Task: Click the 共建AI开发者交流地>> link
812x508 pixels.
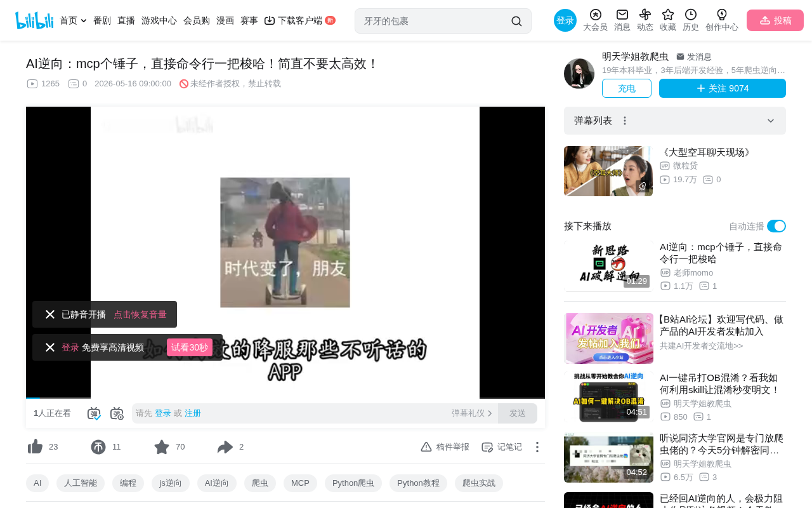Action: coord(701,345)
